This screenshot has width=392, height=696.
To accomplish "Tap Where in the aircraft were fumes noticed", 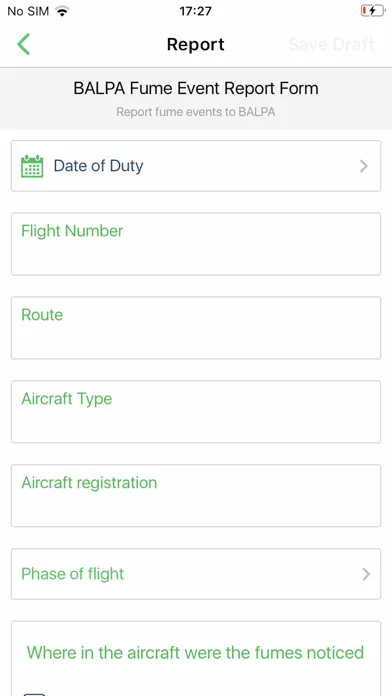I will [x=195, y=652].
